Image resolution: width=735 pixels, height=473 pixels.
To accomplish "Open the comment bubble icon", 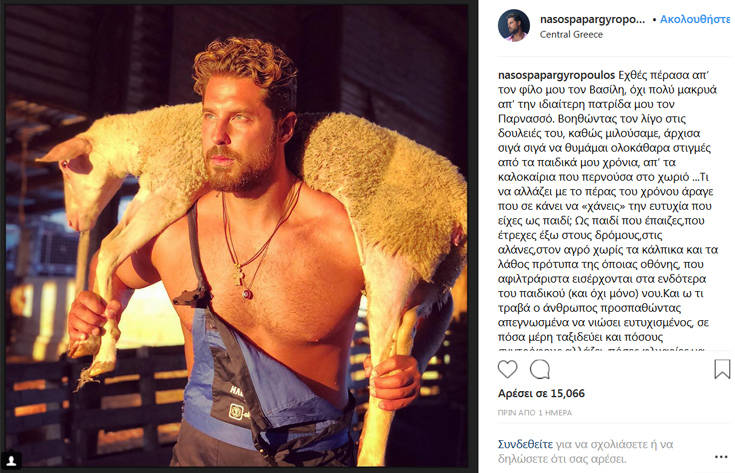I will point(540,369).
